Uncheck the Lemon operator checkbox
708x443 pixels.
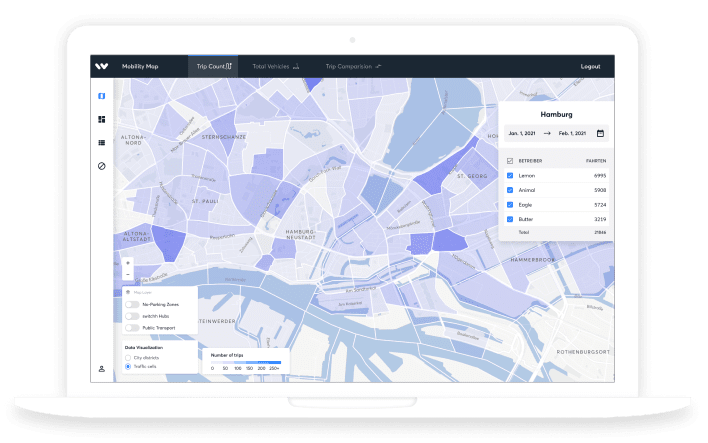pos(510,175)
